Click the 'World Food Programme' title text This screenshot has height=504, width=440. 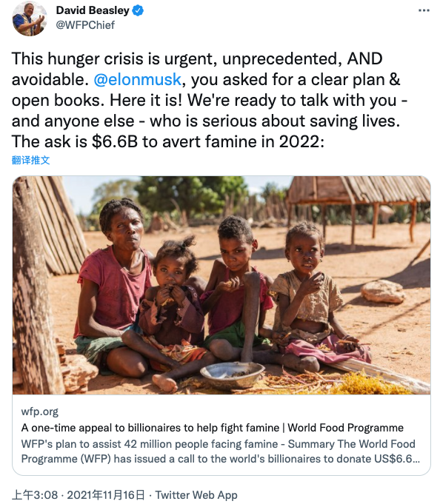point(345,428)
